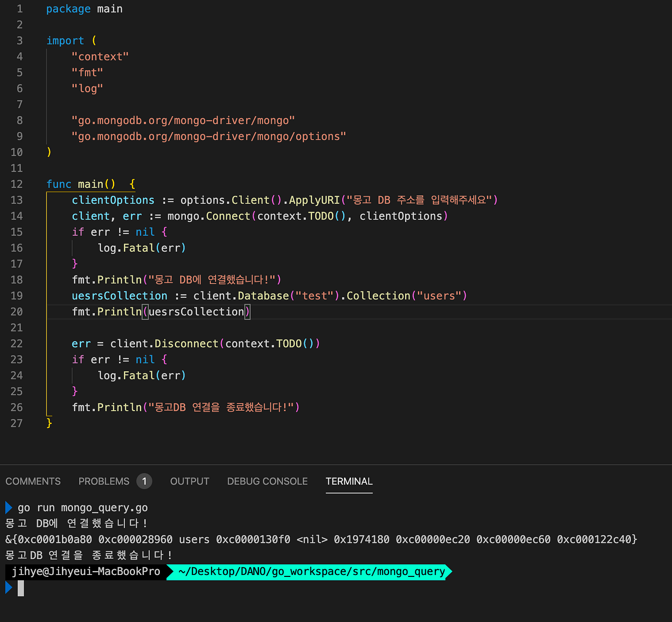
Task: Click the jihye@Jihyeui-MacBookPro prompt segment
Action: click(x=86, y=572)
